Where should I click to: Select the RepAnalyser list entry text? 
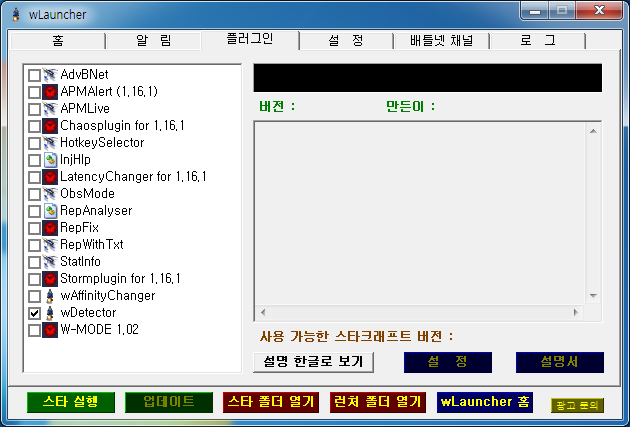coord(96,211)
